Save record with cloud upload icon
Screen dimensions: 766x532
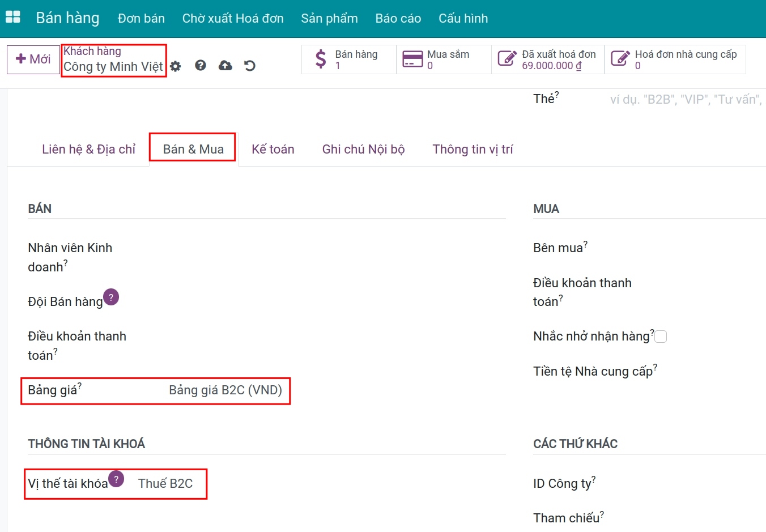tap(225, 66)
